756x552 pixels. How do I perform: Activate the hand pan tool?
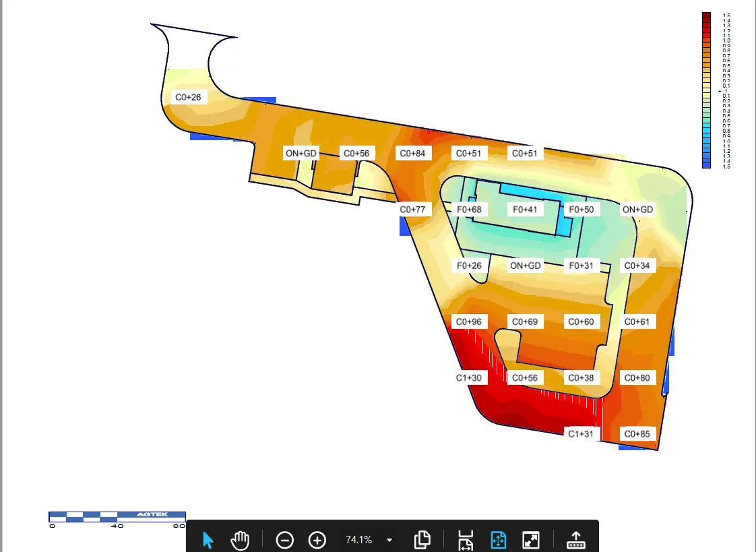click(x=240, y=540)
